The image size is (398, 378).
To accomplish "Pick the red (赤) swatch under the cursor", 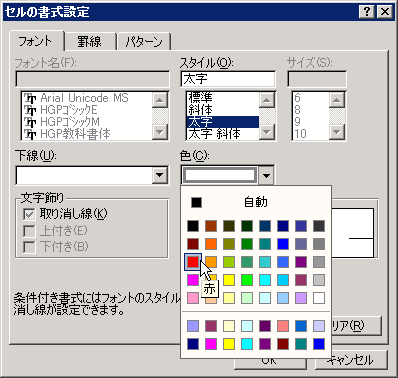I will point(193,262).
